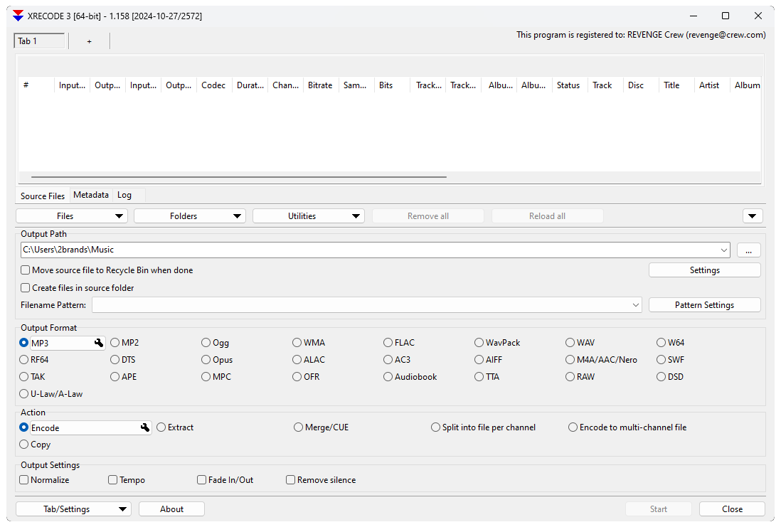Select FLAC output format
Image resolution: width=781 pixels, height=532 pixels.
(398, 343)
